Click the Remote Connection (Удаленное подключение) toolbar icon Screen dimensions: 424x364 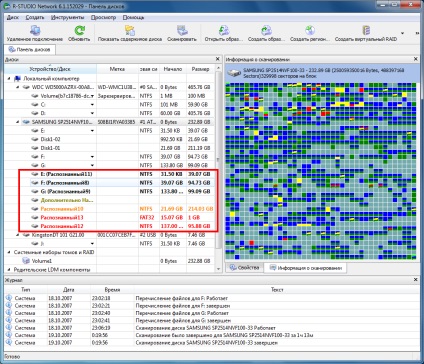(35, 31)
